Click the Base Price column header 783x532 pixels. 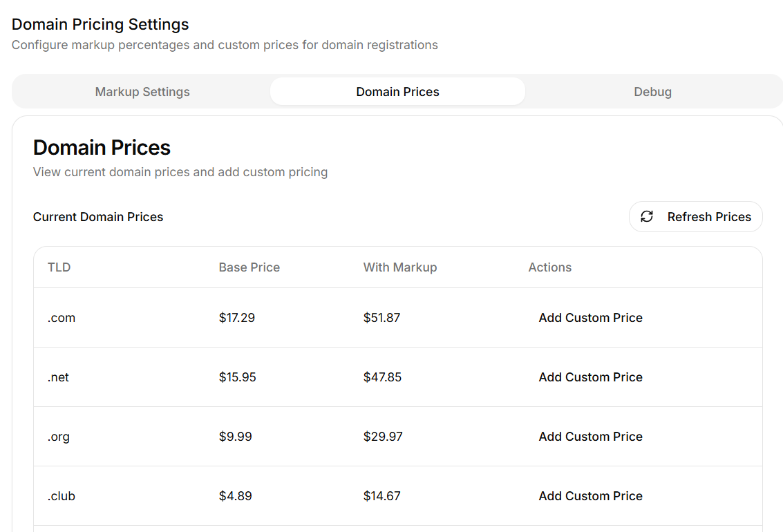[x=249, y=267]
